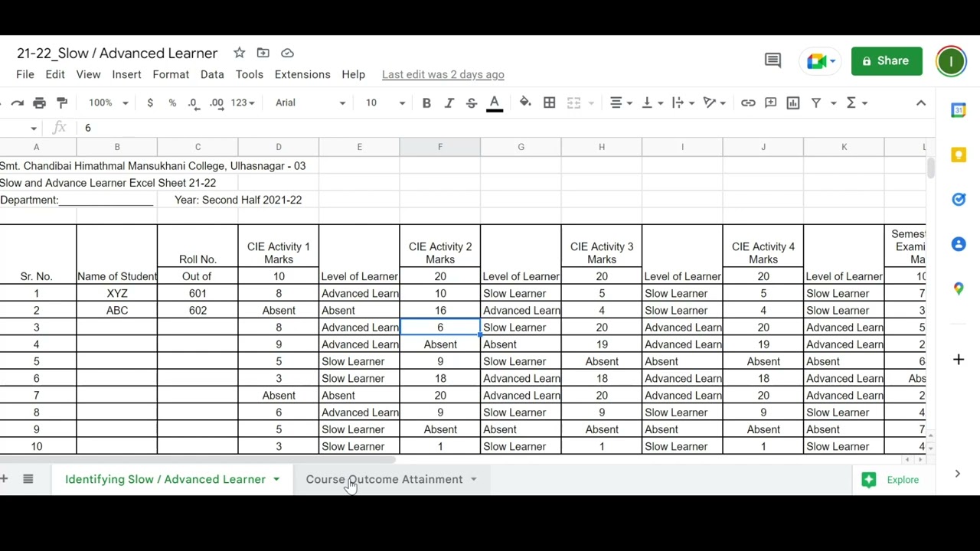Click the merge cells icon

click(573, 103)
